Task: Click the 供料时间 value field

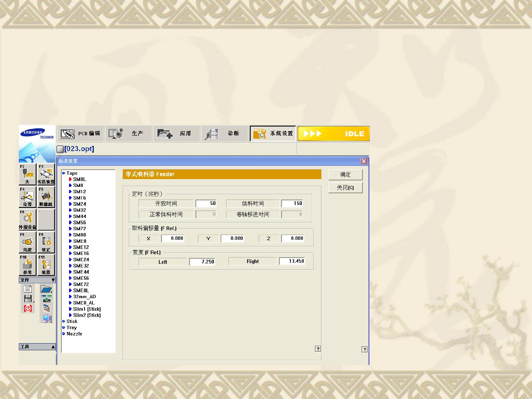Action: 292,204
